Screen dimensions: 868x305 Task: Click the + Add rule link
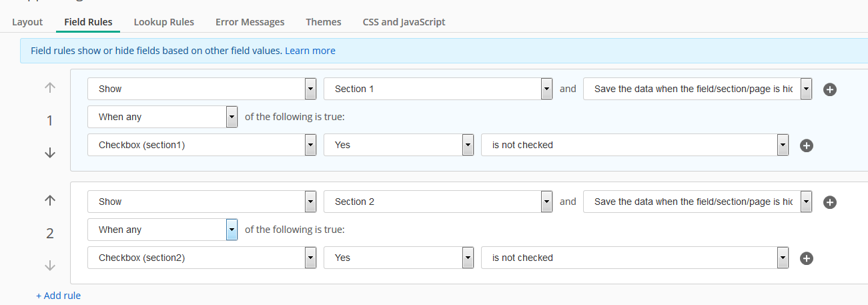59,295
